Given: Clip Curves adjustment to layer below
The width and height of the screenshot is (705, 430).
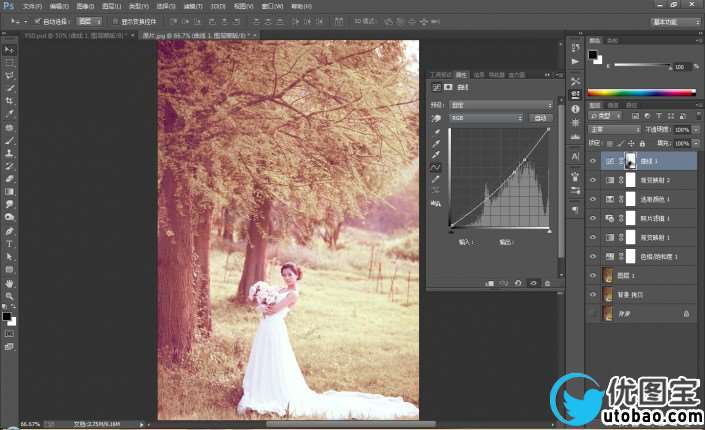Looking at the screenshot, I should 490,283.
